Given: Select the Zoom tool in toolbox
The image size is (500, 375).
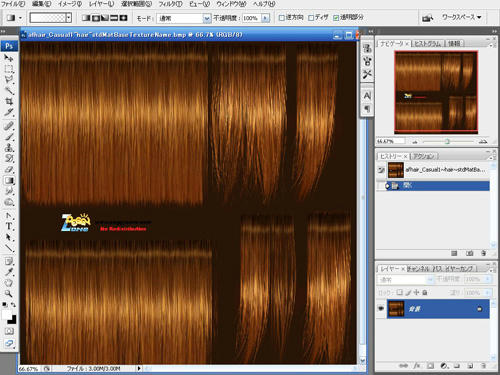Looking at the screenshot, I should [9, 294].
